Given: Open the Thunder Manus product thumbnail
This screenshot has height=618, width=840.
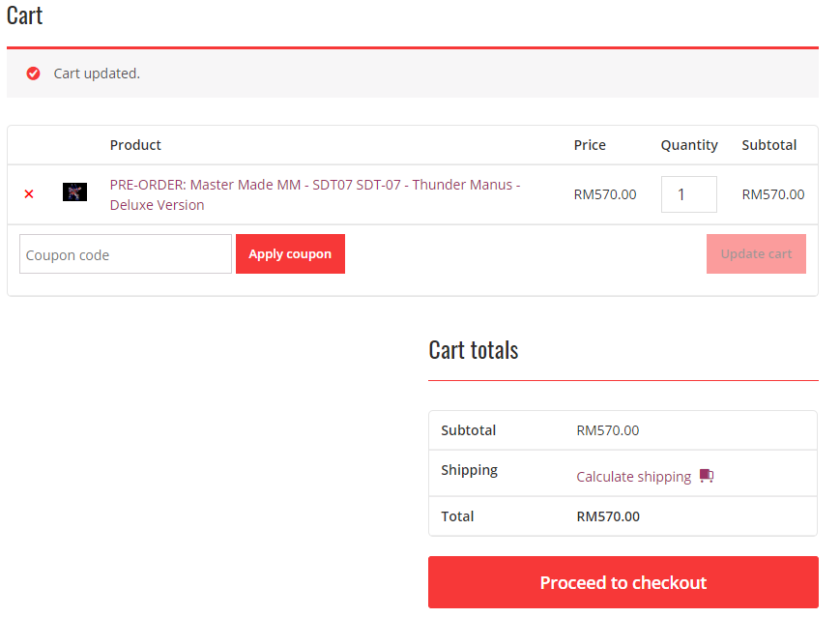Looking at the screenshot, I should (74, 192).
